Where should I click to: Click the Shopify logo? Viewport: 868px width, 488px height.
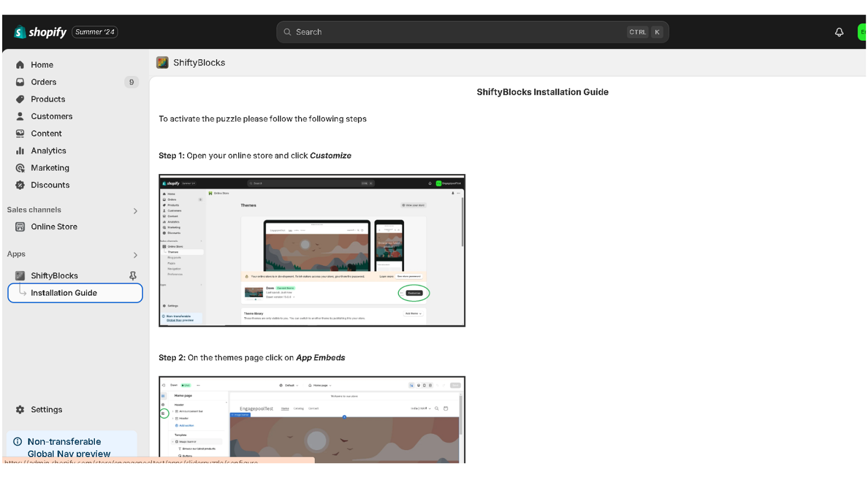40,32
